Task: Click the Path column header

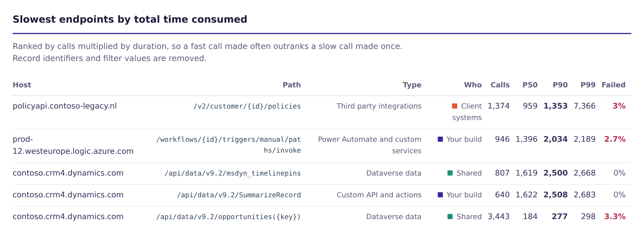Action: (x=292, y=85)
